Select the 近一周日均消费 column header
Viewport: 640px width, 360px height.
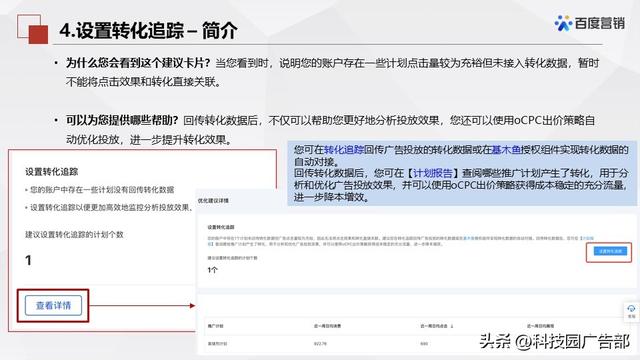tap(327, 326)
